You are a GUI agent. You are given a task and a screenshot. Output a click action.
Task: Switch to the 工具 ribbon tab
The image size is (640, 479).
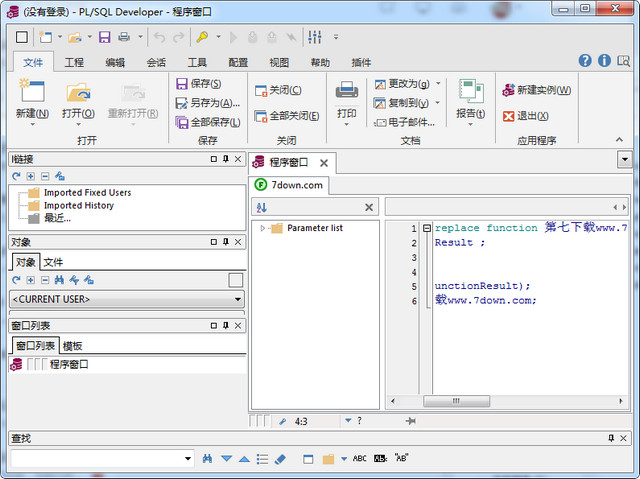197,62
